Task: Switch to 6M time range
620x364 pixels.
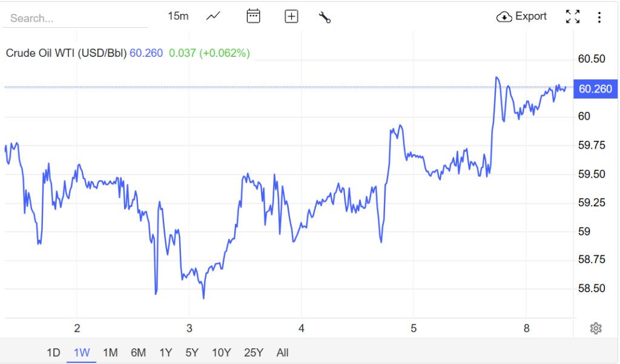Action: 138,353
